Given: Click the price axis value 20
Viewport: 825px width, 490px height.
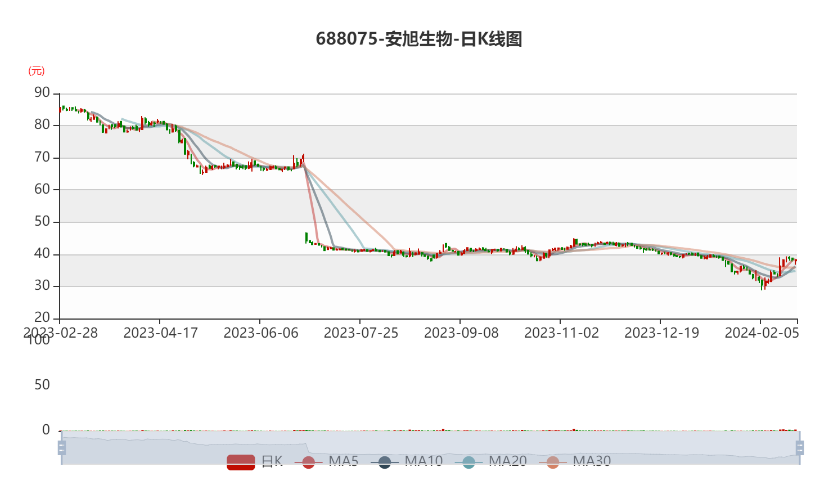Looking at the screenshot, I should [42, 318].
